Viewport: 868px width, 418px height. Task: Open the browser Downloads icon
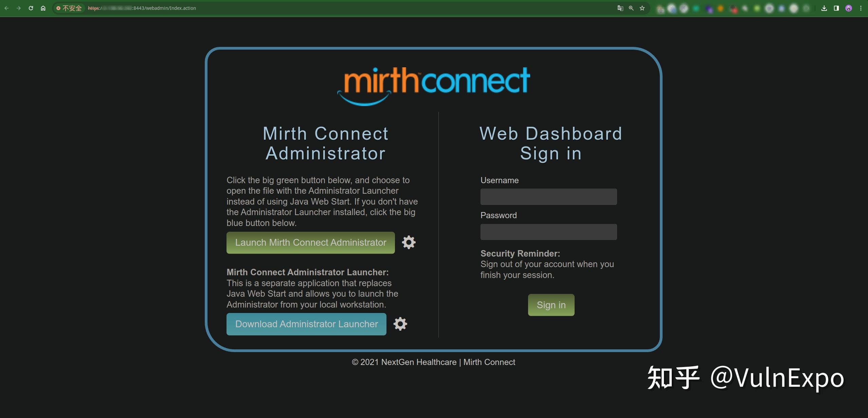pos(824,8)
